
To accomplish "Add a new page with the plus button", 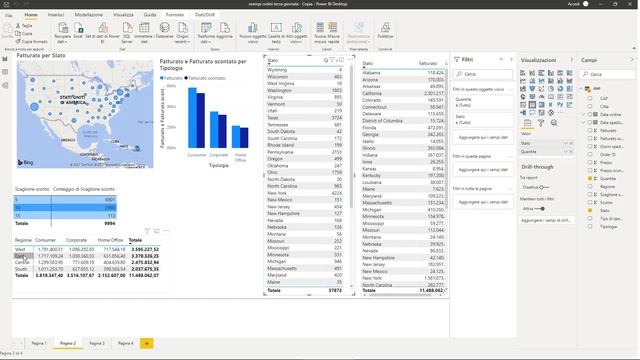I will (147, 343).
